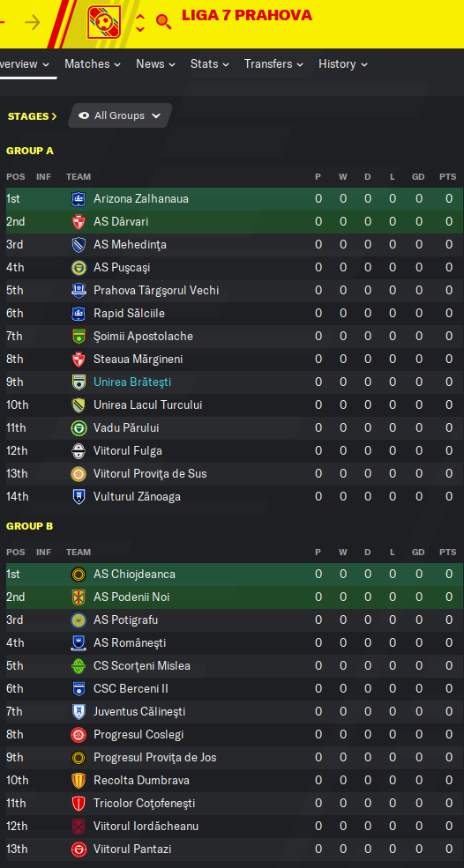The image size is (464, 868).
Task: Click the Viitorul Fulga club badge
Action: [x=79, y=450]
